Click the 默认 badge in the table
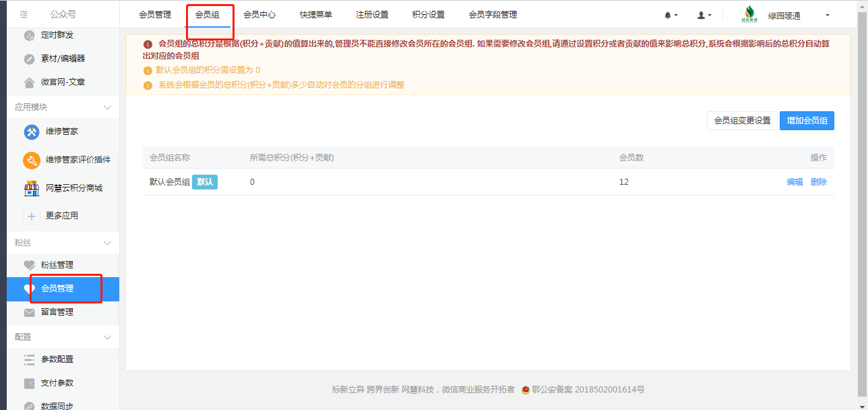This screenshot has height=410, width=868. point(205,182)
